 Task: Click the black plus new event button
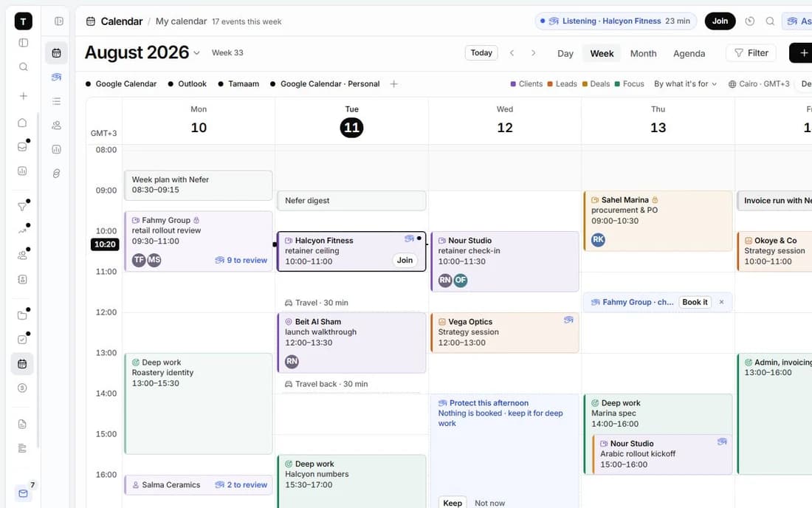pyautogui.click(x=801, y=53)
